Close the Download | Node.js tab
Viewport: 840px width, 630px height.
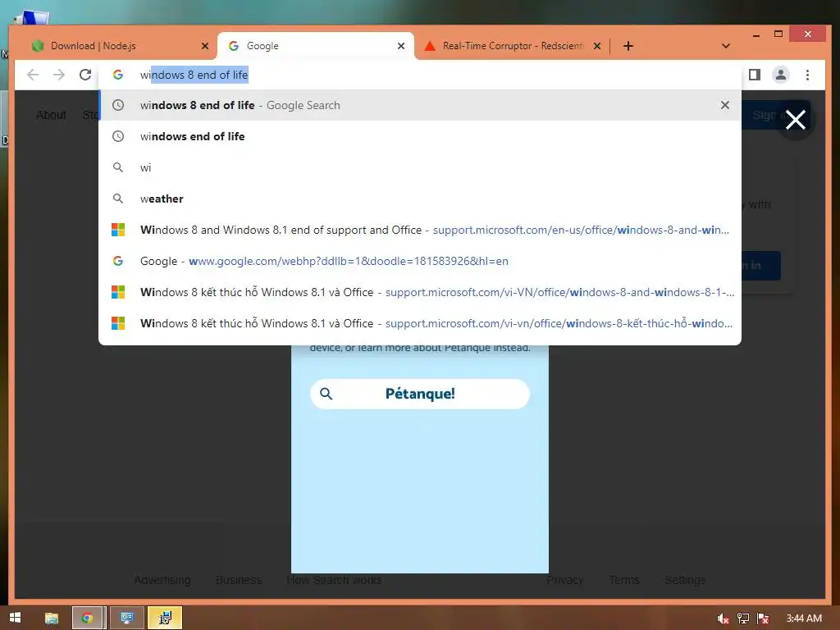pyautogui.click(x=204, y=46)
